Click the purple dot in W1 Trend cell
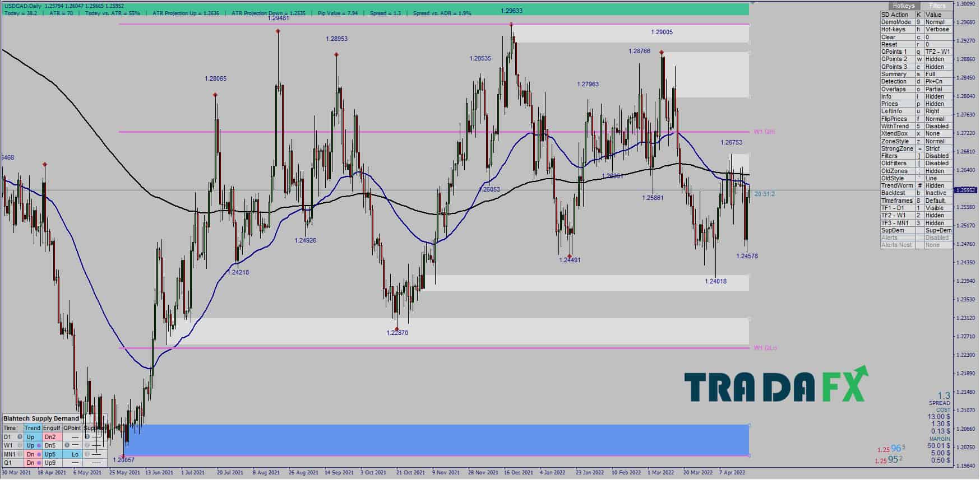This screenshot has height=480, width=980. click(39, 446)
